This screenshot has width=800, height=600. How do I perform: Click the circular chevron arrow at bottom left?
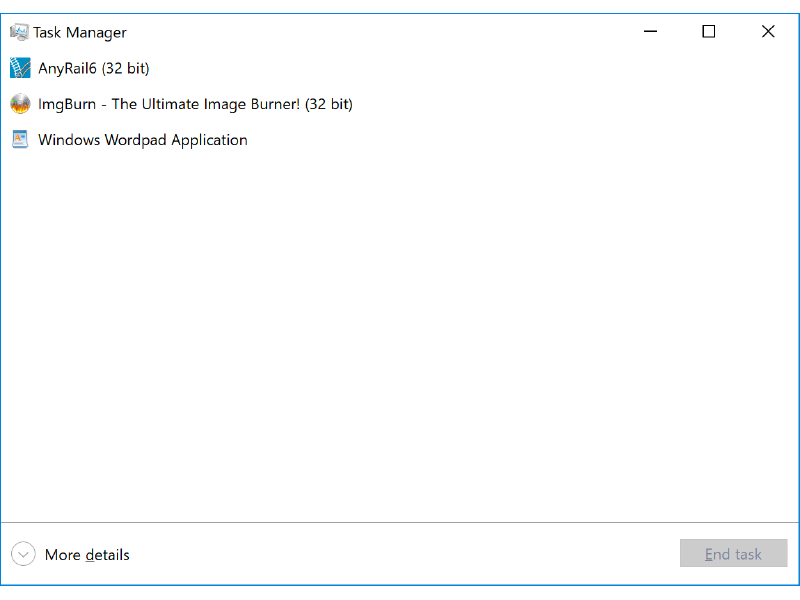[x=22, y=553]
